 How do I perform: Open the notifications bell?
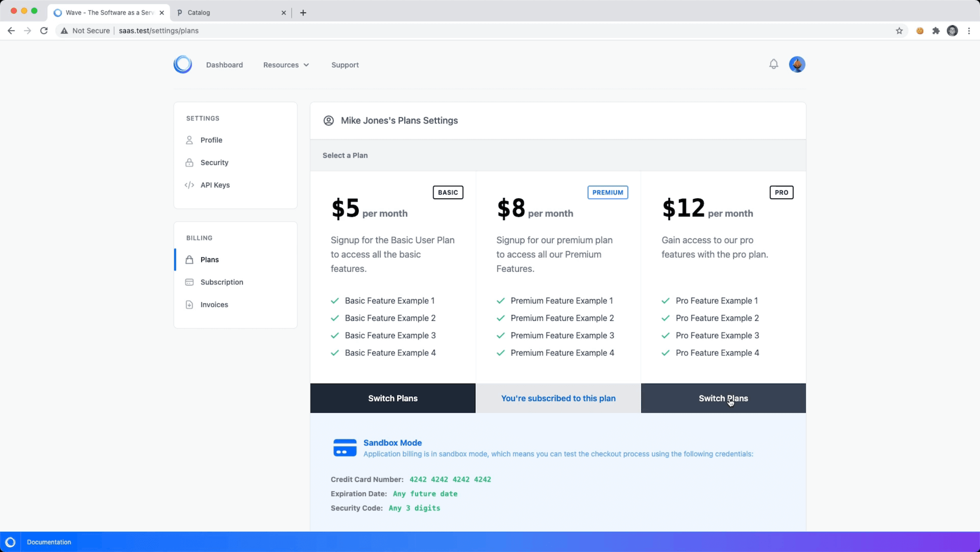tap(773, 64)
